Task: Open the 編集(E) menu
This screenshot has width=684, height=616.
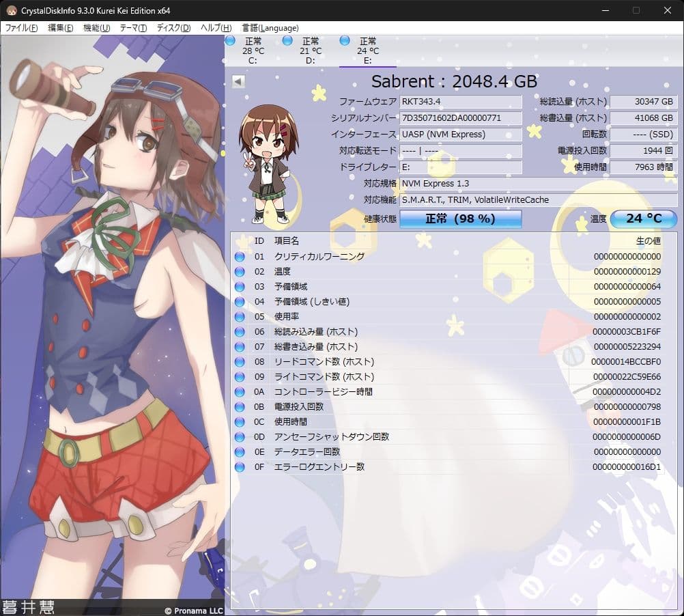Action: point(60,28)
